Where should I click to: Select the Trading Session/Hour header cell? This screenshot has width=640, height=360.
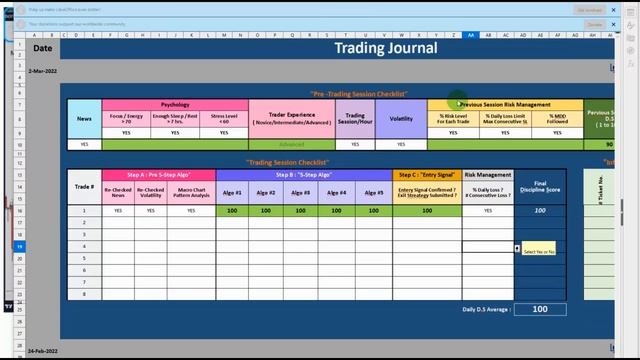355,119
